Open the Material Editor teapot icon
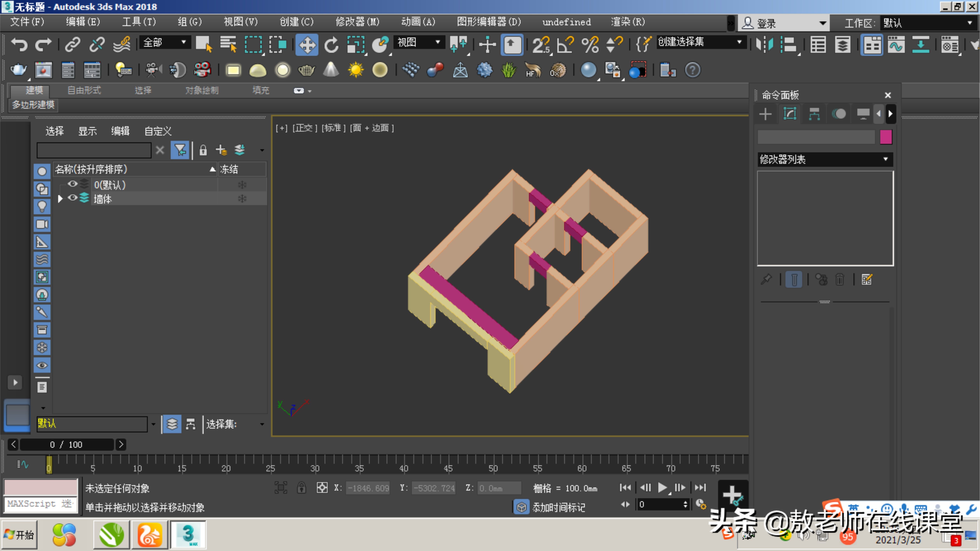The width and height of the screenshot is (980, 551). (x=18, y=70)
